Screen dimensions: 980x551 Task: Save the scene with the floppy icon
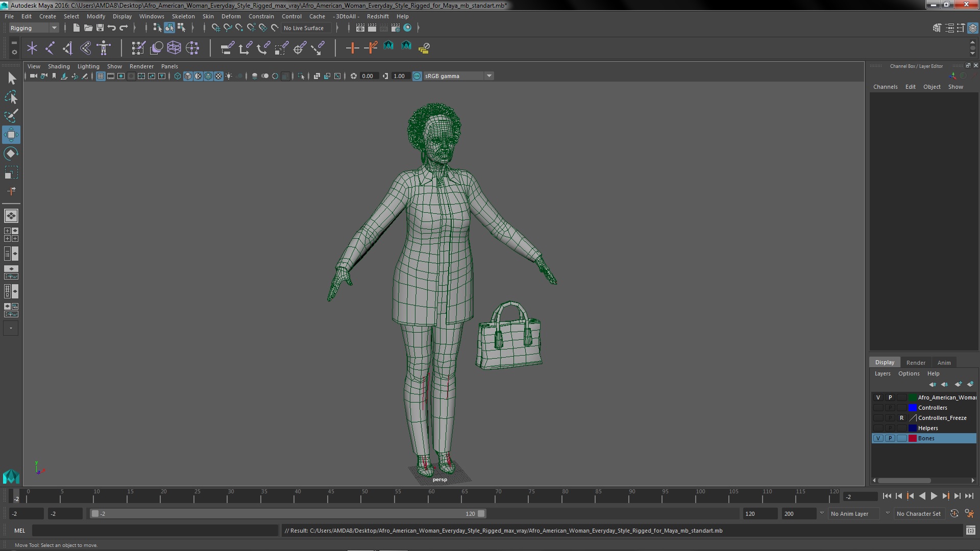tap(100, 28)
